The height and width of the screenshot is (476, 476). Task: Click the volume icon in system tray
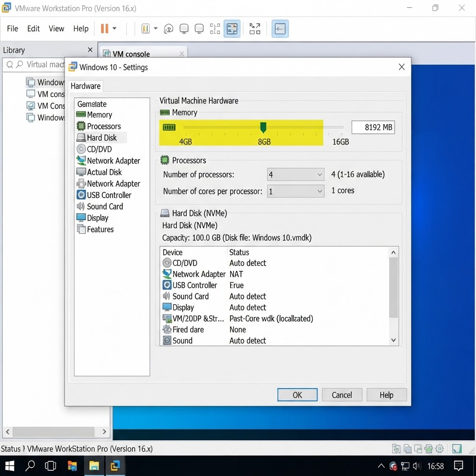[x=417, y=466]
